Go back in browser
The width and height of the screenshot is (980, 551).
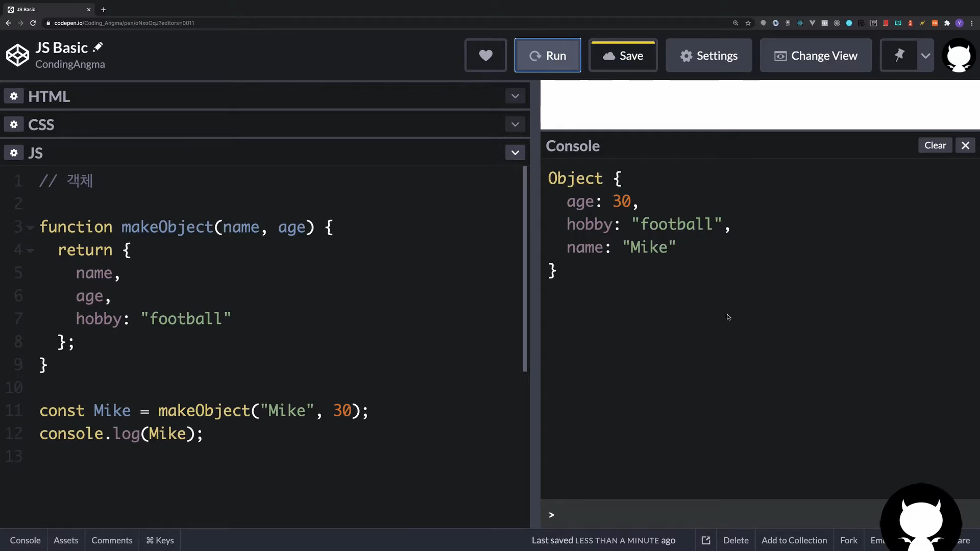pyautogui.click(x=8, y=23)
